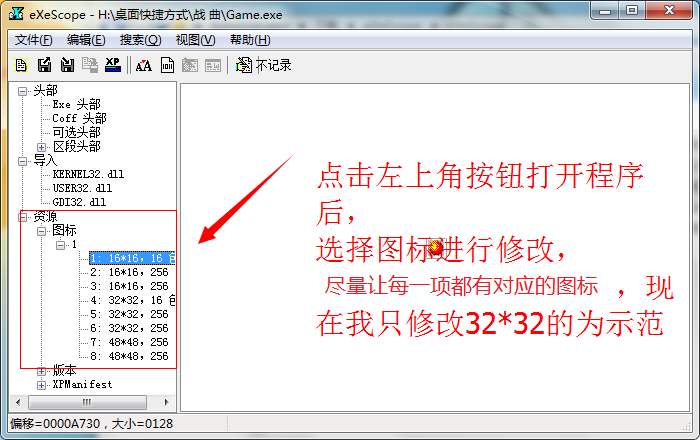Select the icon group labeled 1
The height and width of the screenshot is (440, 700).
pyautogui.click(x=74, y=244)
